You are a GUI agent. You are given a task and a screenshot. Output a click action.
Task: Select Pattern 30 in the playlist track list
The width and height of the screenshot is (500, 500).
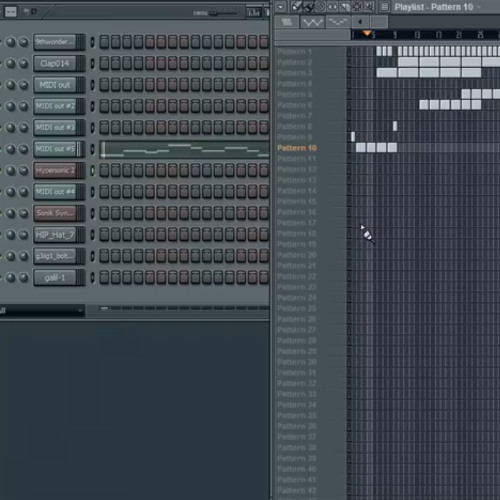pos(297,362)
